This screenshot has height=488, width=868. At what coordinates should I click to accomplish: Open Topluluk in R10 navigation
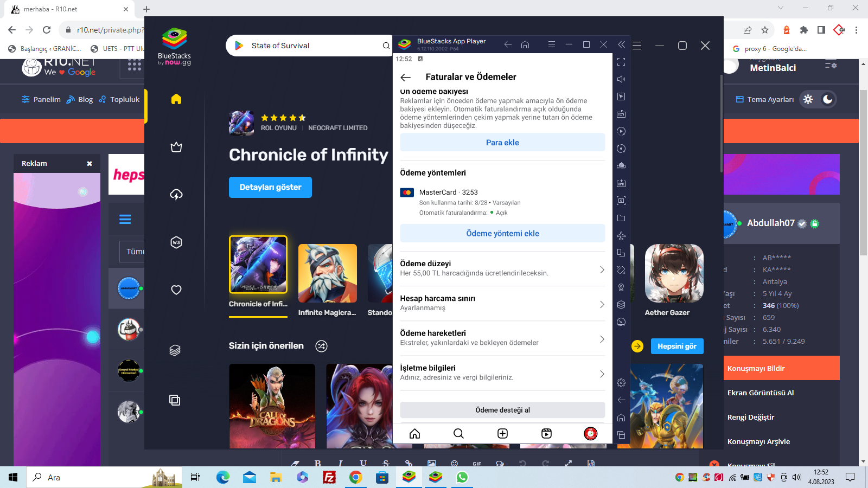[x=119, y=99]
